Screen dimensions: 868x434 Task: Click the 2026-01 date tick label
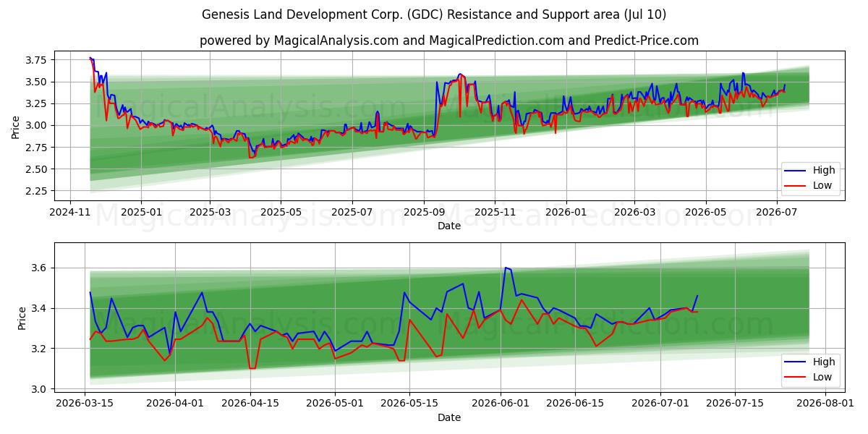tap(566, 213)
